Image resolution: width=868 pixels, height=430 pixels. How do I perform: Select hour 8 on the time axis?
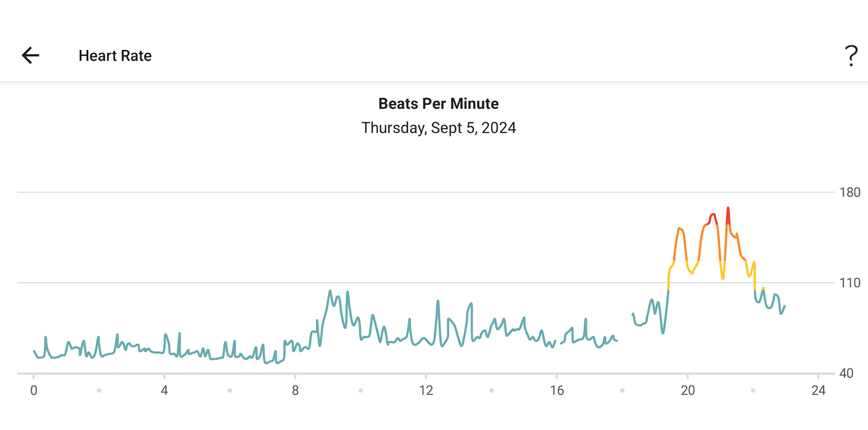(x=295, y=390)
